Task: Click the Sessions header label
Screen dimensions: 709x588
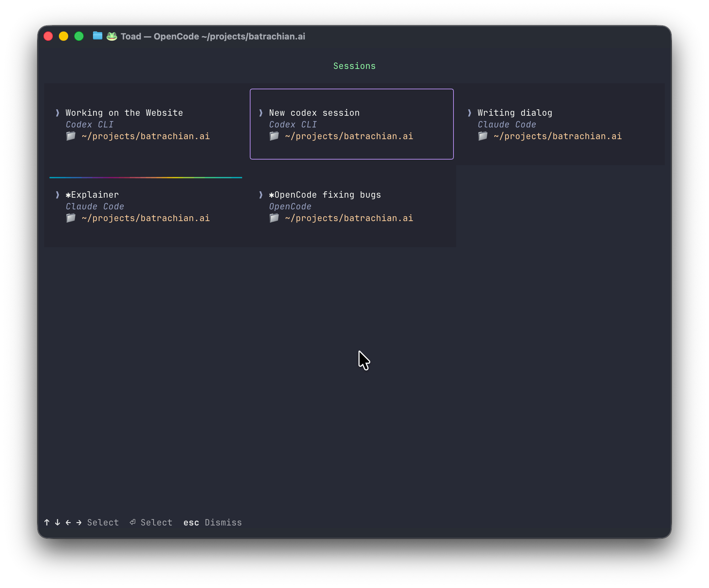Action: tap(354, 66)
